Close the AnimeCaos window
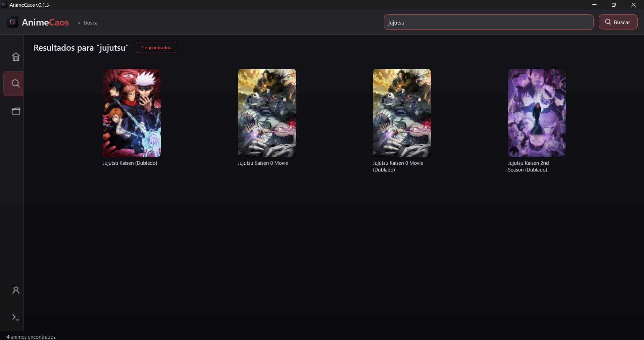This screenshot has height=340, width=644. [634, 5]
